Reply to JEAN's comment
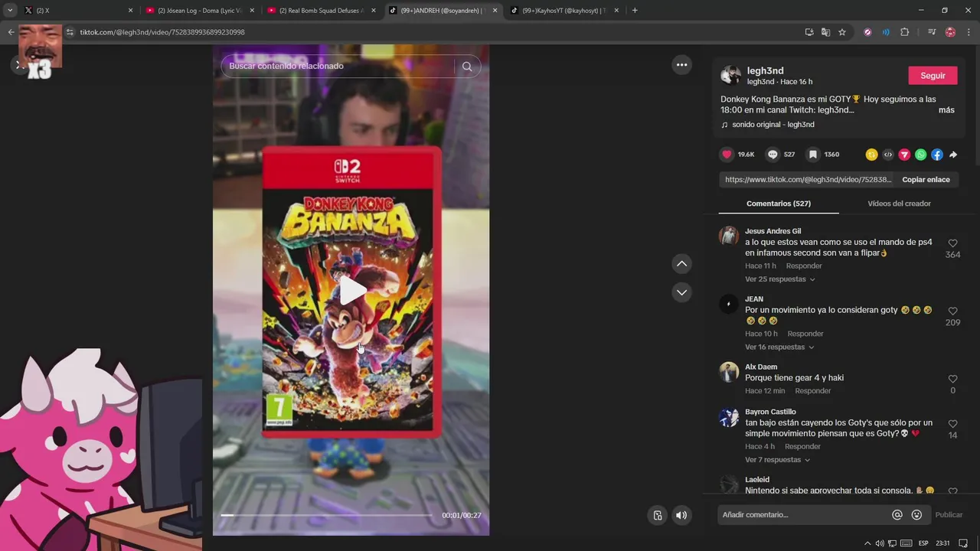This screenshot has height=551, width=980. pos(805,334)
